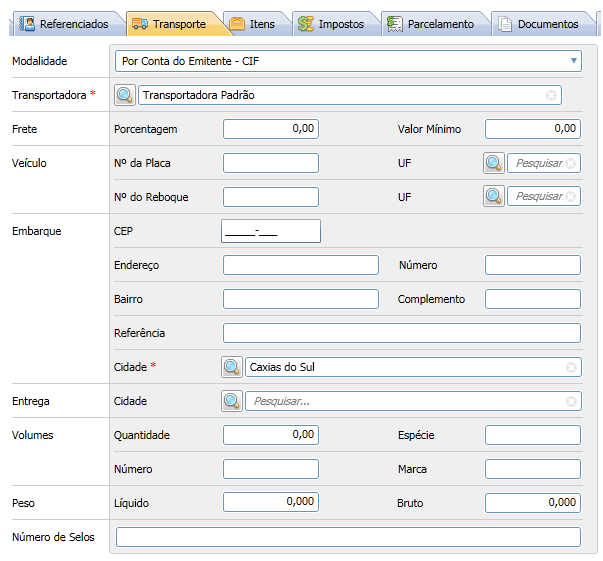Click the Valor Mínimo field
Image resolution: width=603 pixels, height=561 pixels.
click(x=533, y=129)
